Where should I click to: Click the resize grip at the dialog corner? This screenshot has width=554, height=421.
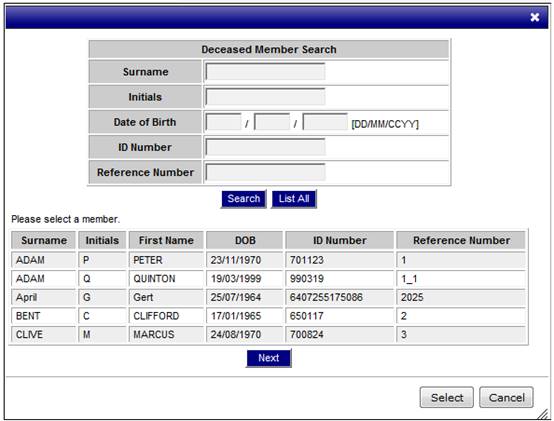543,414
